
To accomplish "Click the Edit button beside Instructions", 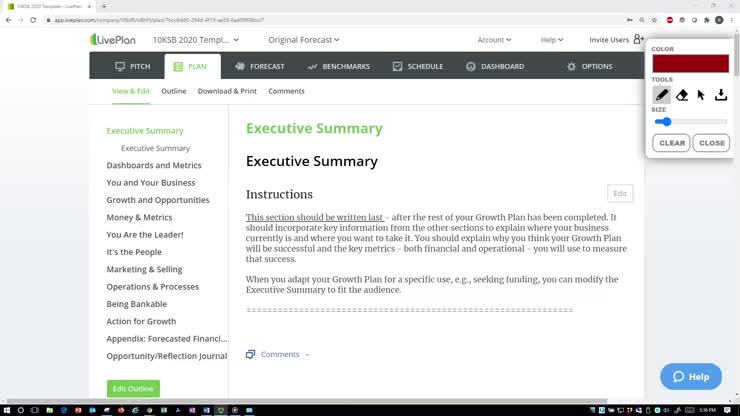I will (x=620, y=193).
